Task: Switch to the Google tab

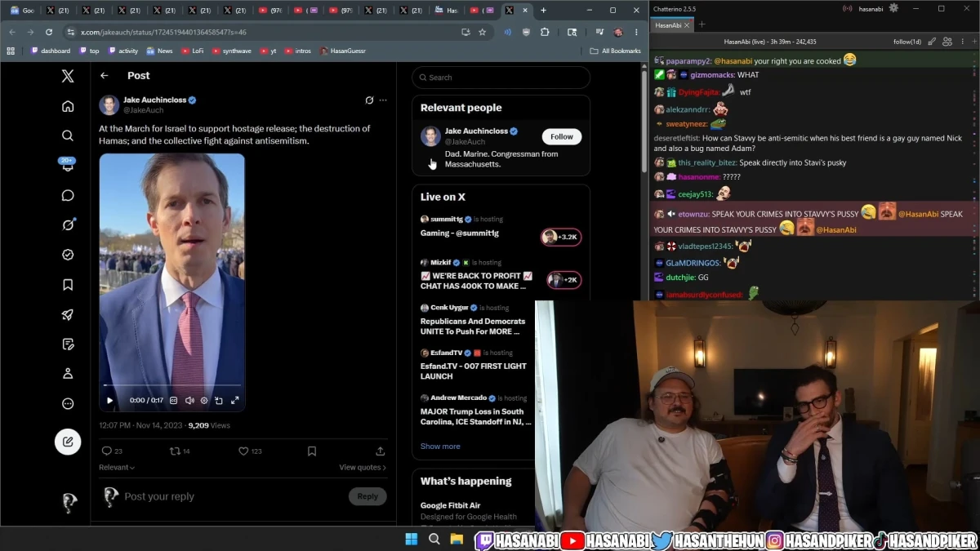Action: tap(22, 10)
